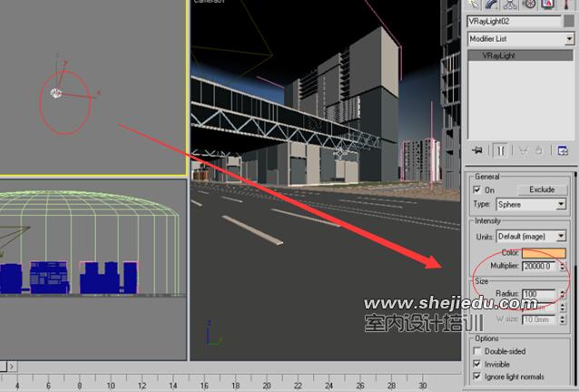Click the light target crosshair in camera viewport

[x=340, y=153]
